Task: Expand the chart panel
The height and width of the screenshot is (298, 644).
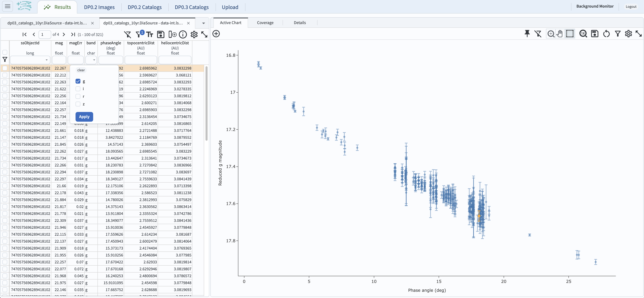Action: pyautogui.click(x=638, y=34)
